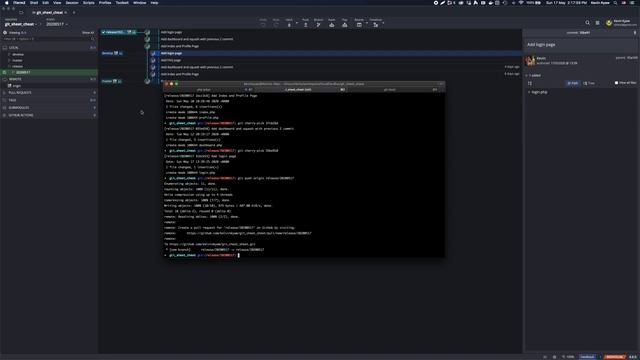
Task: Expand the release folder in LOCAL
Action: tap(17, 67)
